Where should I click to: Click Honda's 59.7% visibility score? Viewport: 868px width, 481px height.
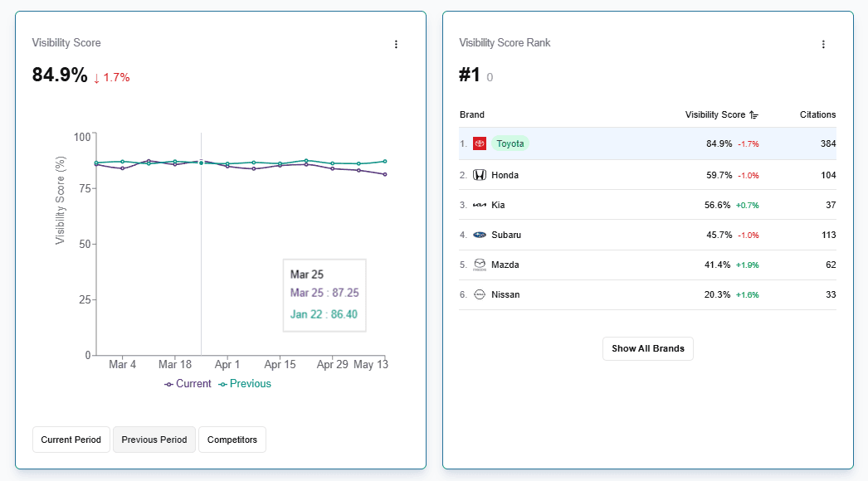[x=719, y=175]
